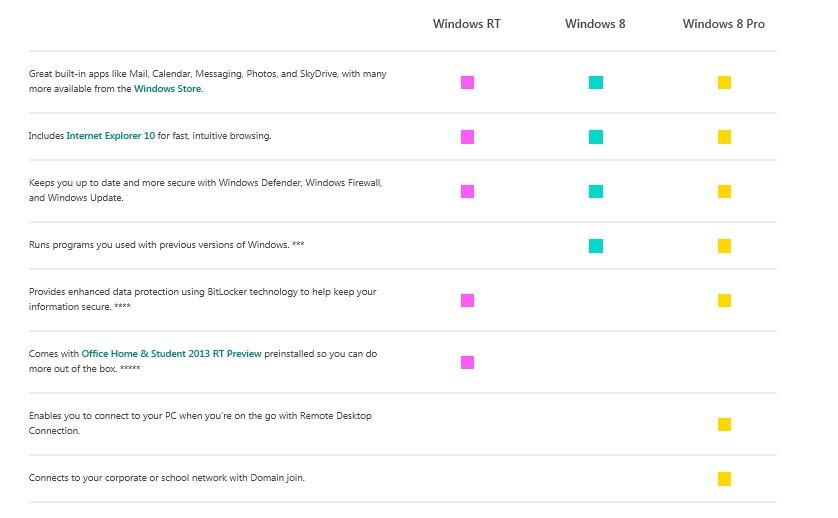Click pink square in BitLocker row
Viewport: 838px width, 518px height.
(467, 300)
